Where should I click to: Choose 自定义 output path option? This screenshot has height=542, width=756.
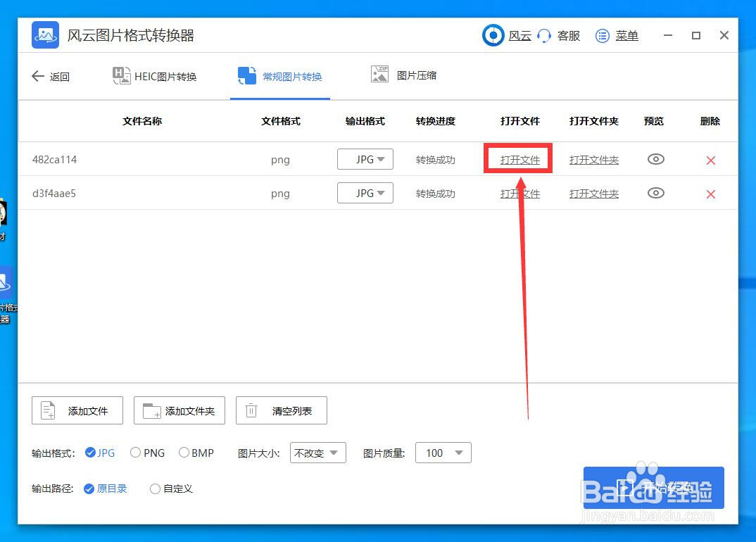[155, 489]
